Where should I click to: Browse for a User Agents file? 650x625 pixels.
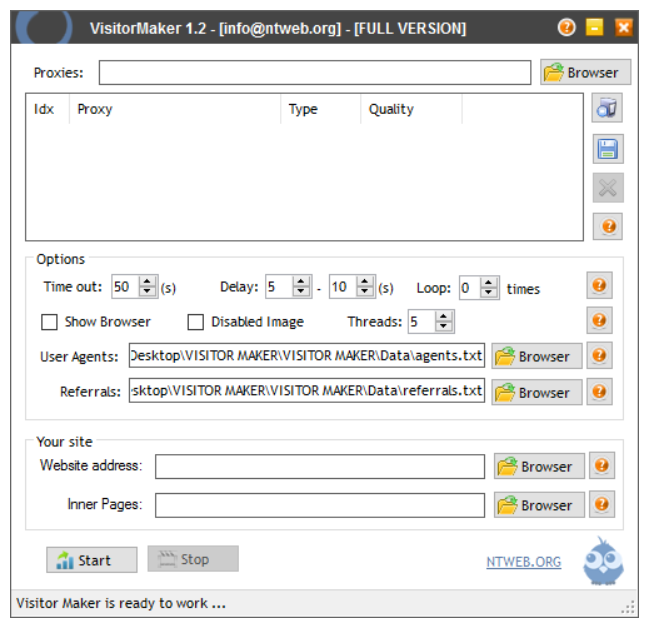coord(537,356)
